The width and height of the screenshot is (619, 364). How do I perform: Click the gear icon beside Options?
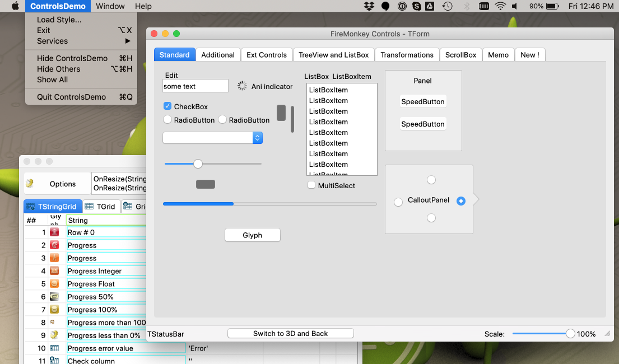[30, 183]
